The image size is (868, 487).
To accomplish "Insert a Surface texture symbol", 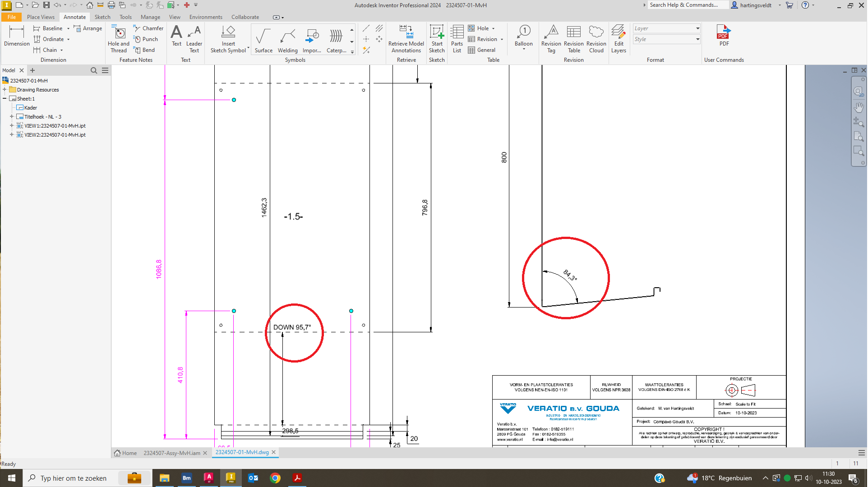I will tap(263, 39).
